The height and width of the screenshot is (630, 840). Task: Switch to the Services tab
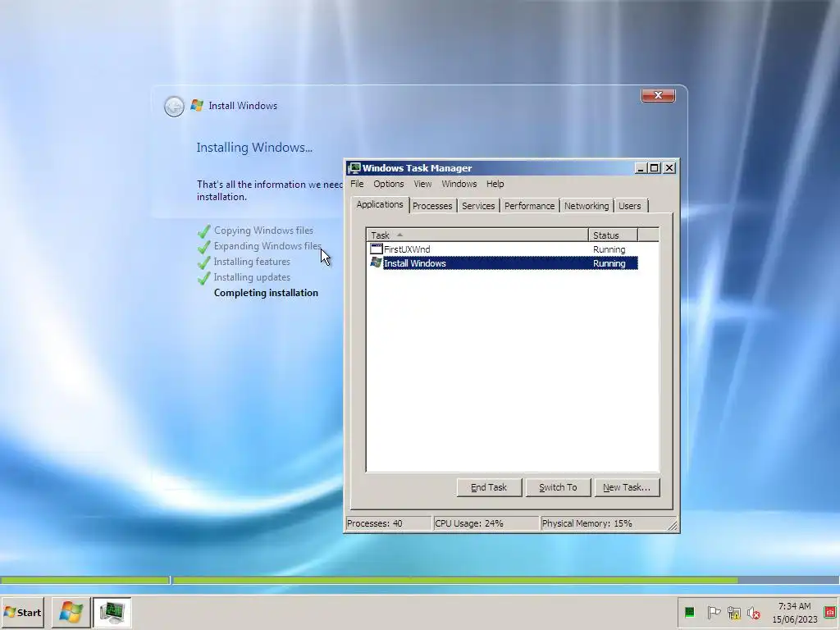pos(478,206)
